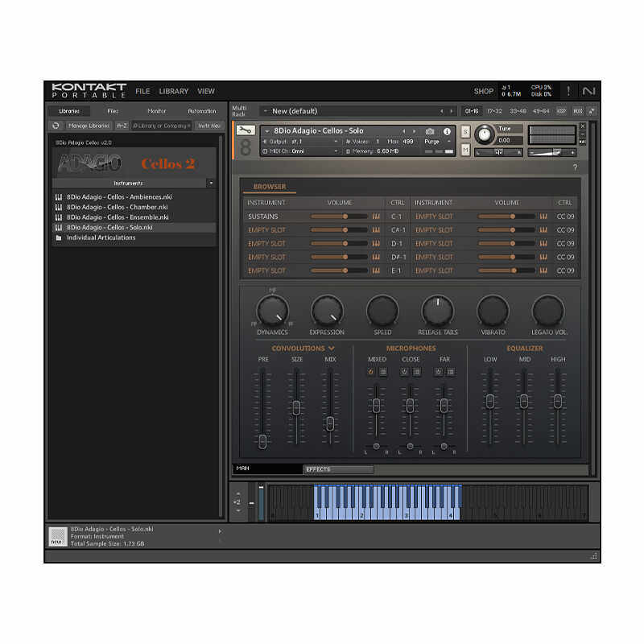The width and height of the screenshot is (644, 644).
Task: Expand the CONVOLUTIONS dropdown chevron
Action: pyautogui.click(x=332, y=349)
